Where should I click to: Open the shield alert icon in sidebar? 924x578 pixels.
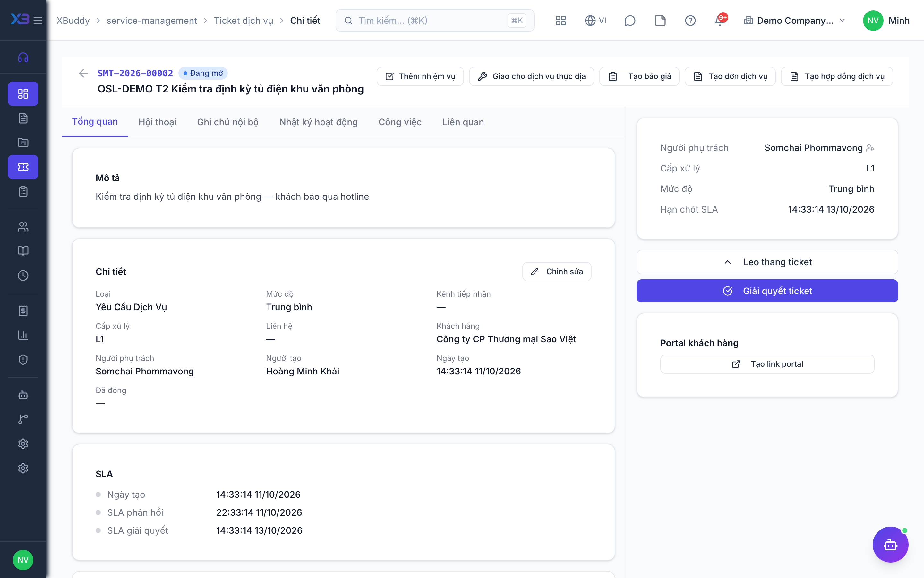tap(23, 360)
